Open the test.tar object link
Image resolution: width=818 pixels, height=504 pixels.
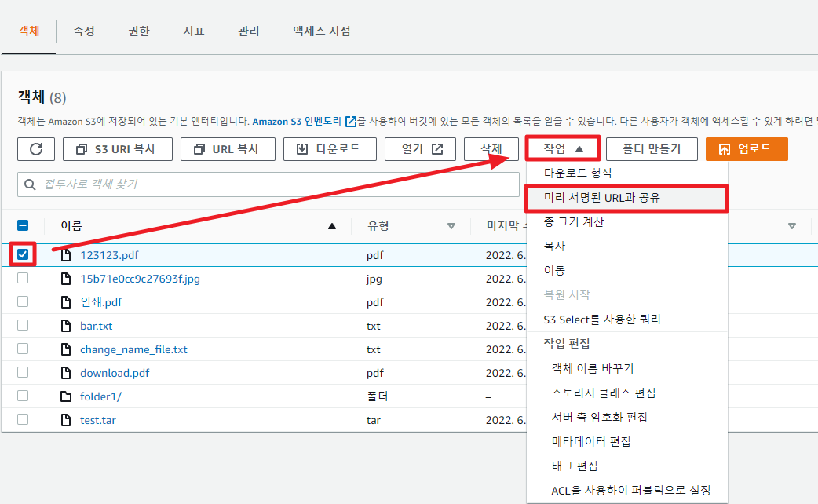pos(98,420)
